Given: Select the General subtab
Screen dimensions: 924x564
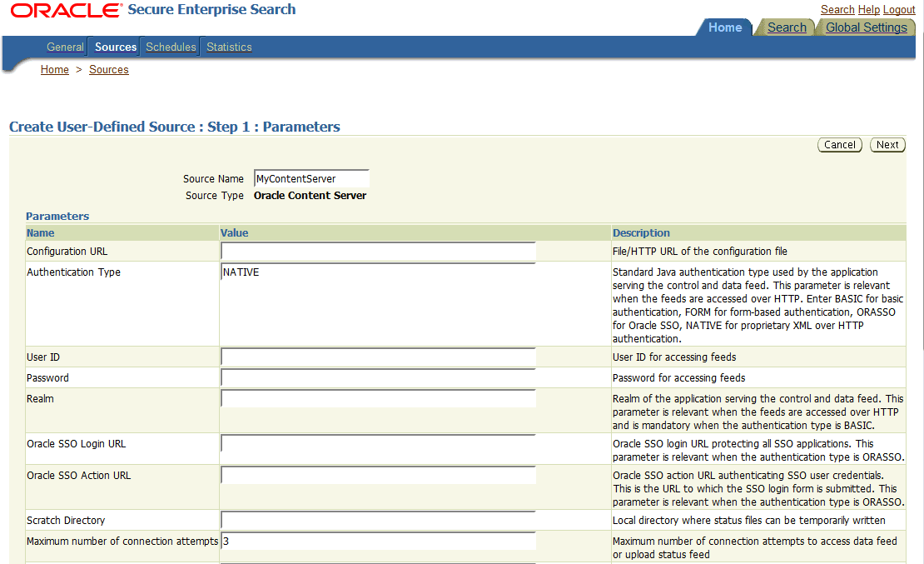Looking at the screenshot, I should point(65,47).
